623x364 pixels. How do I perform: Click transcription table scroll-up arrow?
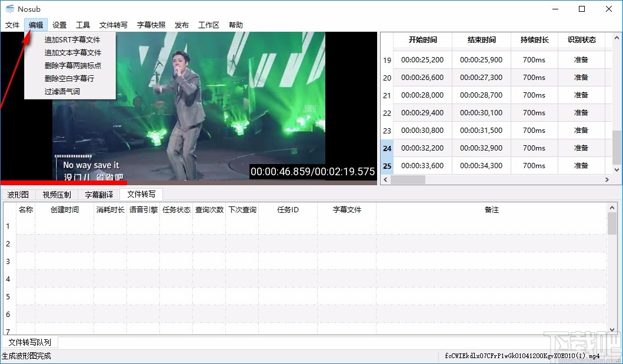[x=612, y=208]
